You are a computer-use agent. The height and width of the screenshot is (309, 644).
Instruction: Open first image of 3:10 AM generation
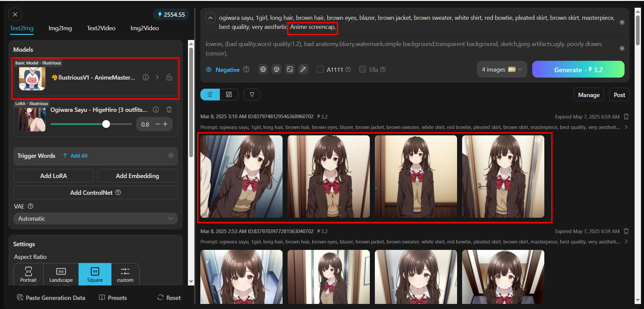pyautogui.click(x=241, y=176)
